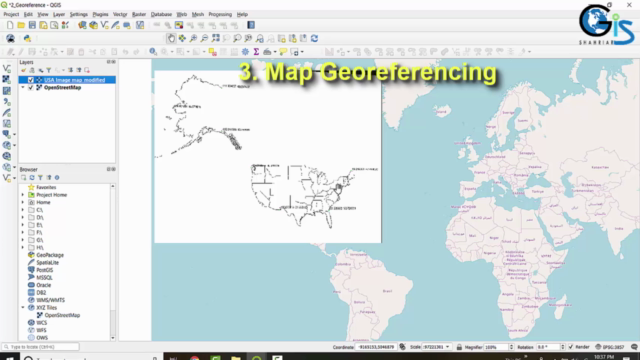Click the Coordinate input field
Image resolution: width=640 pixels, height=360 pixels.
point(376,347)
